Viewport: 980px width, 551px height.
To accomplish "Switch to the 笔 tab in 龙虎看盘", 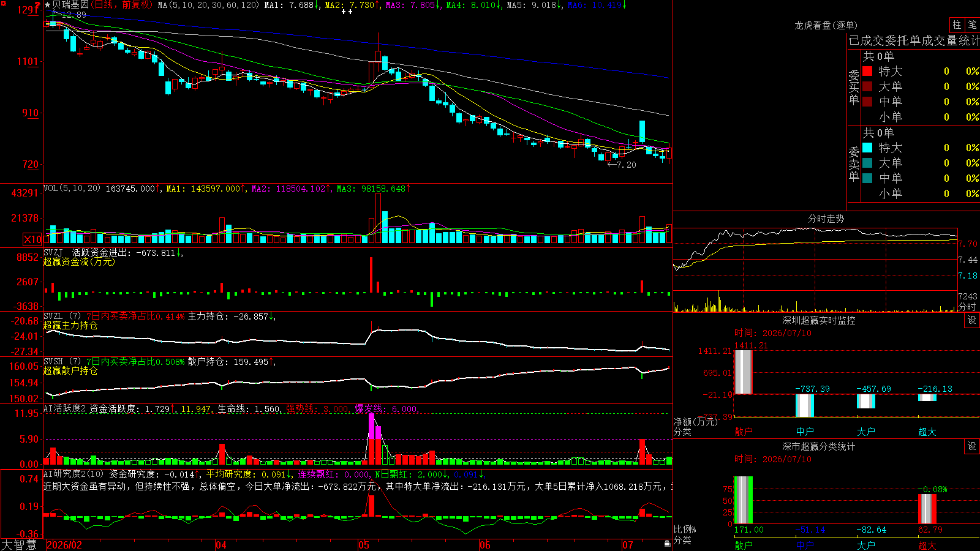I will tap(972, 25).
